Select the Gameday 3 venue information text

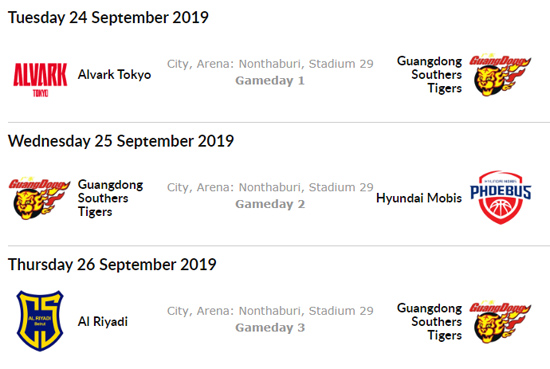(x=270, y=311)
